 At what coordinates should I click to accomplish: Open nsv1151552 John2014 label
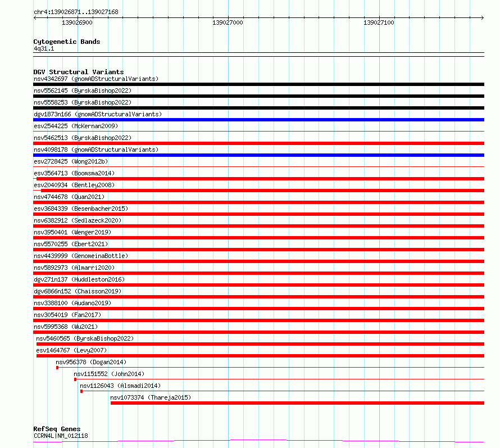point(109,374)
